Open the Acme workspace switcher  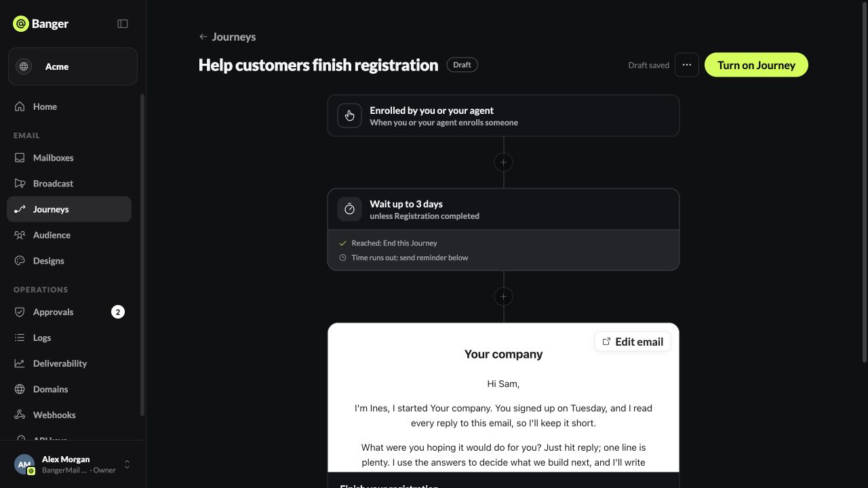pos(73,66)
